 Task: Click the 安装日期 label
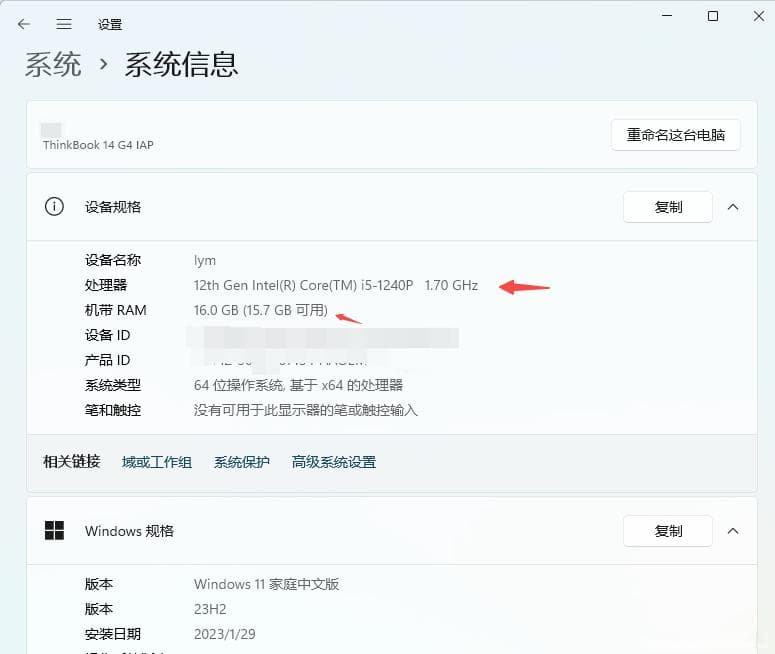[x=113, y=634]
